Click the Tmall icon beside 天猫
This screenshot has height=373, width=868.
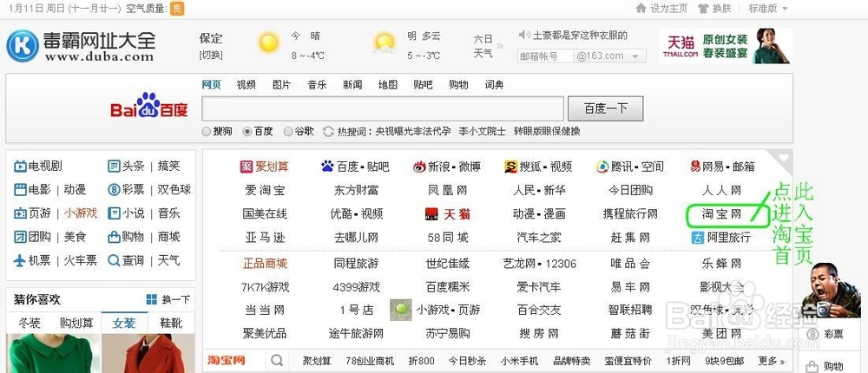431,214
